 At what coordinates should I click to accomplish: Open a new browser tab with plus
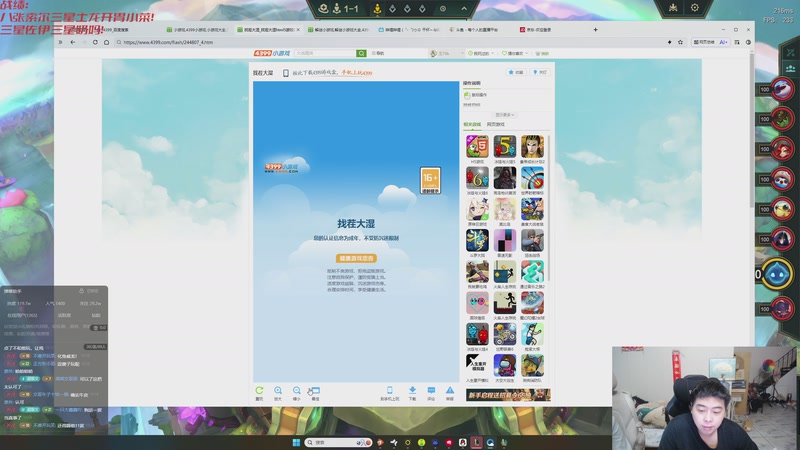click(595, 30)
